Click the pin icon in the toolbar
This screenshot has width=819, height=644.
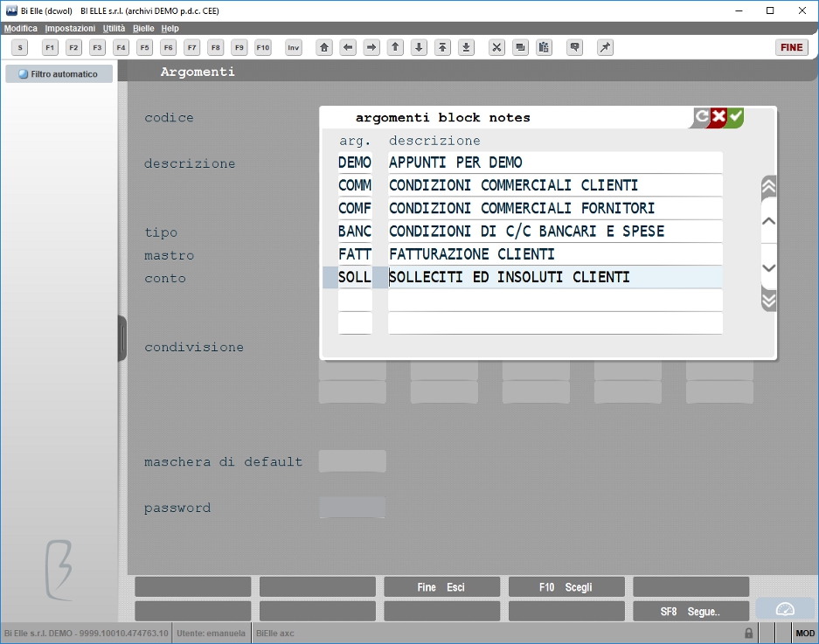pos(605,47)
